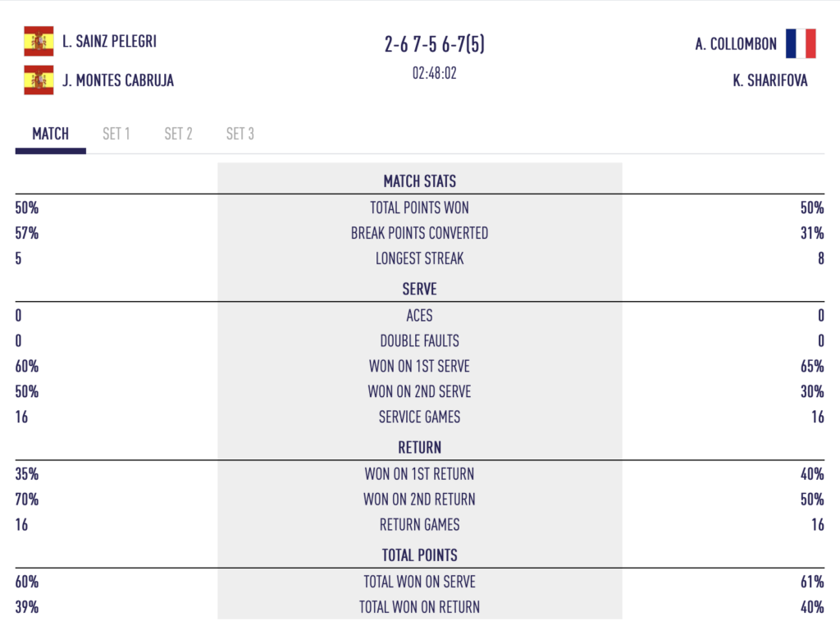Viewport: 840px width, 635px height.
Task: Open J. Montes Cabruja player name
Action: pos(118,80)
